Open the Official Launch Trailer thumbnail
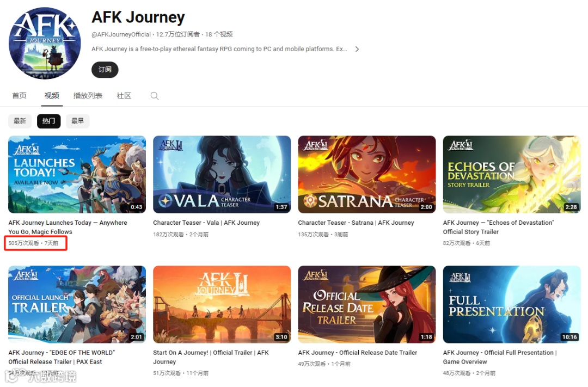588x387 pixels. click(x=77, y=304)
